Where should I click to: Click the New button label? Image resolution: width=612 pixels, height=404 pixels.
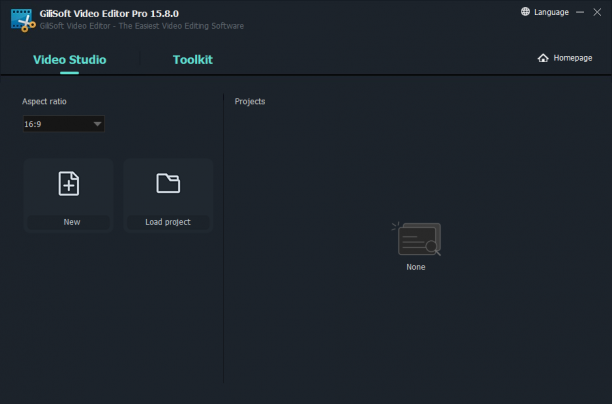[72, 222]
